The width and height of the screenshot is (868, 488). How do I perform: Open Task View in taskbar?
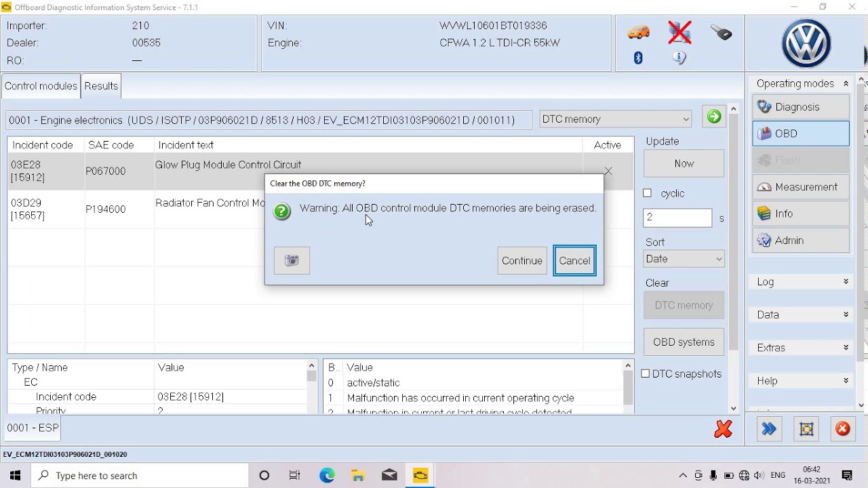(x=295, y=475)
